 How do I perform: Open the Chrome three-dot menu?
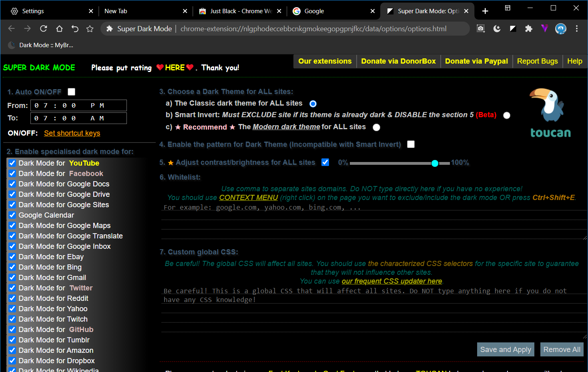click(x=577, y=28)
